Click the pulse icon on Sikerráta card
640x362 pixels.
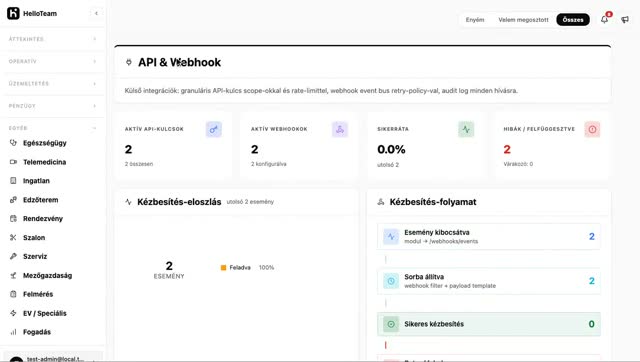click(x=466, y=129)
